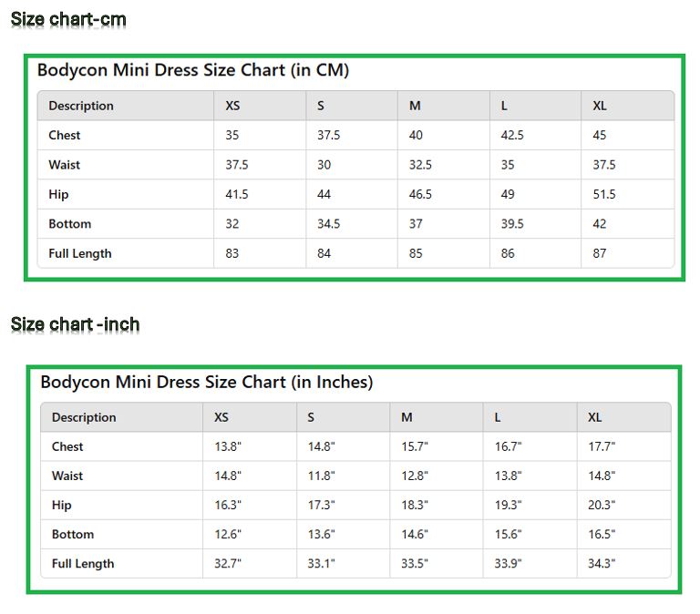Viewport: 700px width, 614px height.
Task: Click the XL column header in CM table
Action: 600,106
